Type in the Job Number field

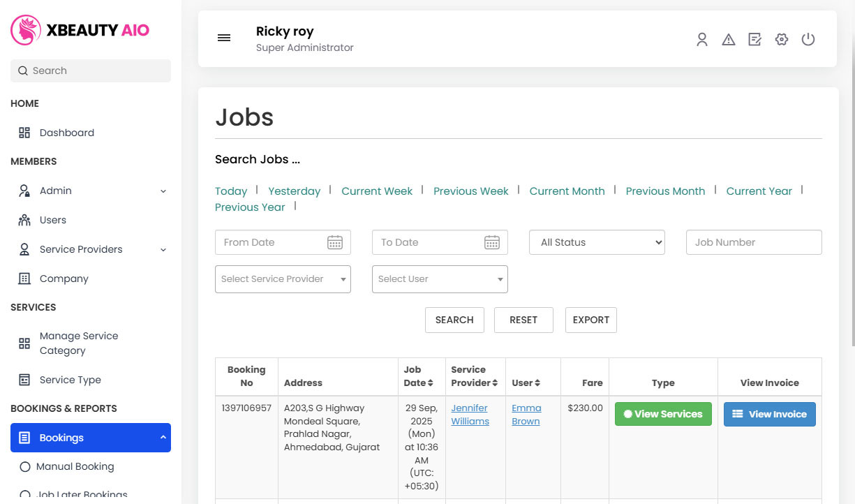pos(753,242)
